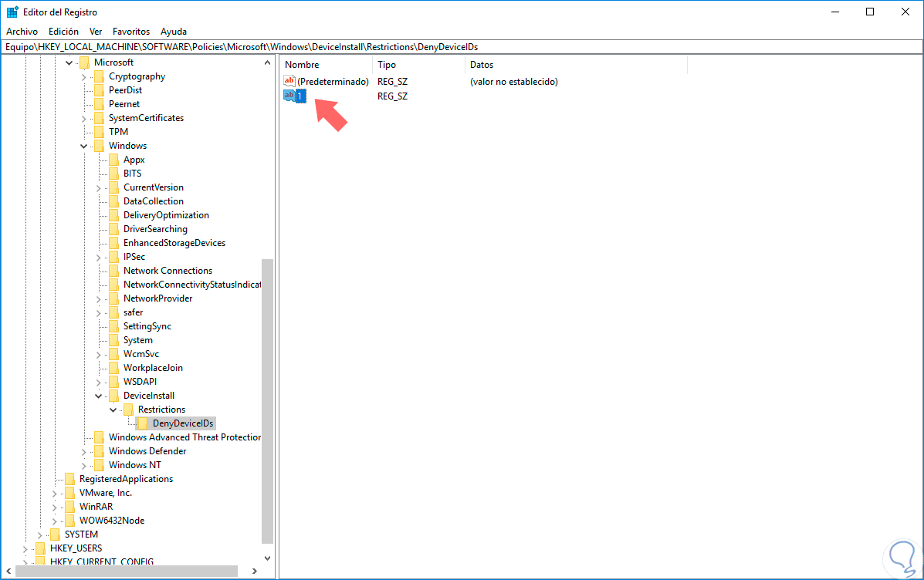Click the tree vertical scrollbar thumb
Viewport: 924px width, 580px height.
268,402
